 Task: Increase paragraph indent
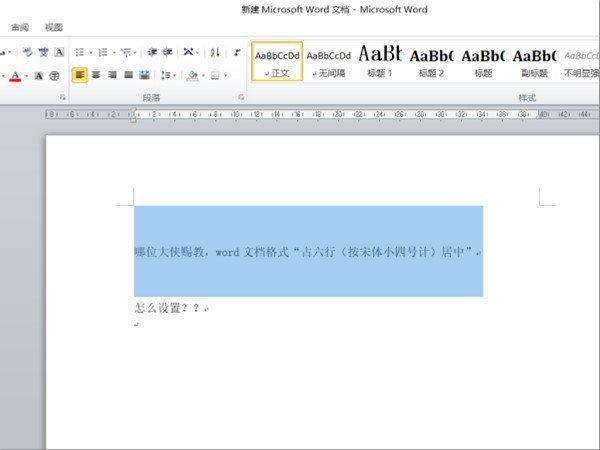(x=168, y=52)
